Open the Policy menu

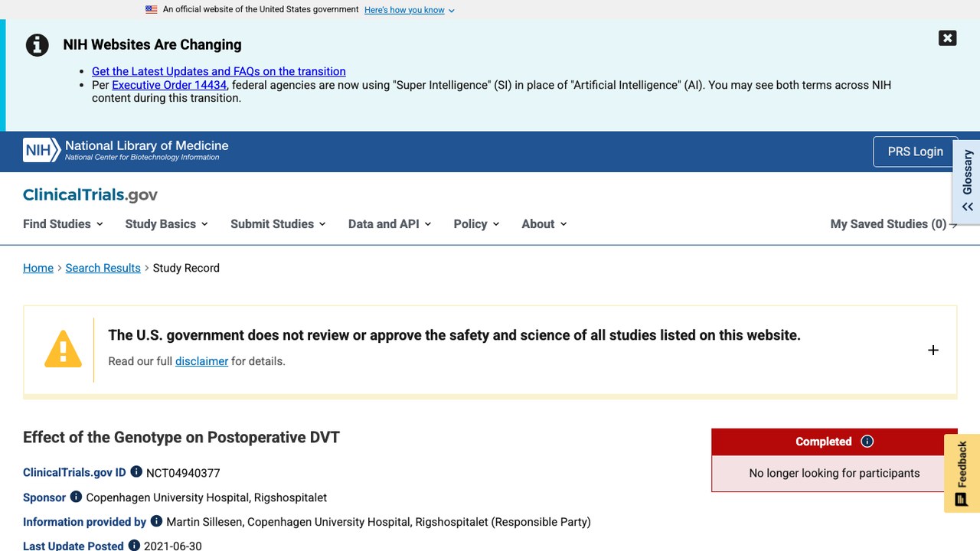coord(476,224)
